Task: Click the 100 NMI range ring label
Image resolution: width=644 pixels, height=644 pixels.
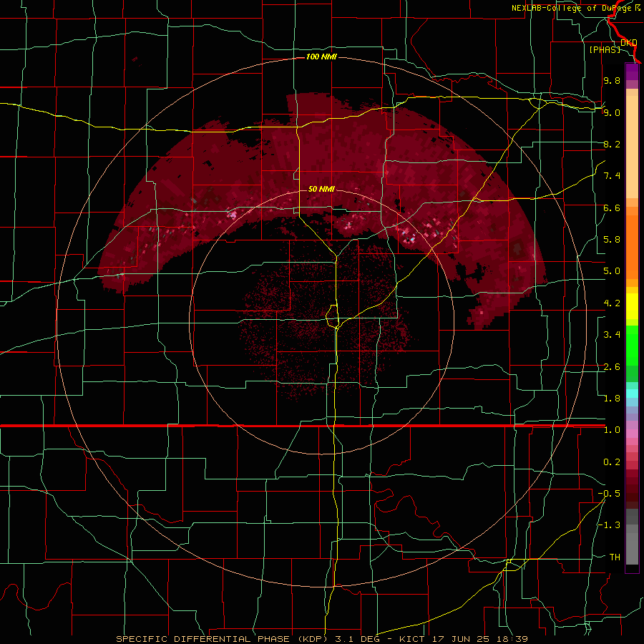Action: click(x=321, y=57)
